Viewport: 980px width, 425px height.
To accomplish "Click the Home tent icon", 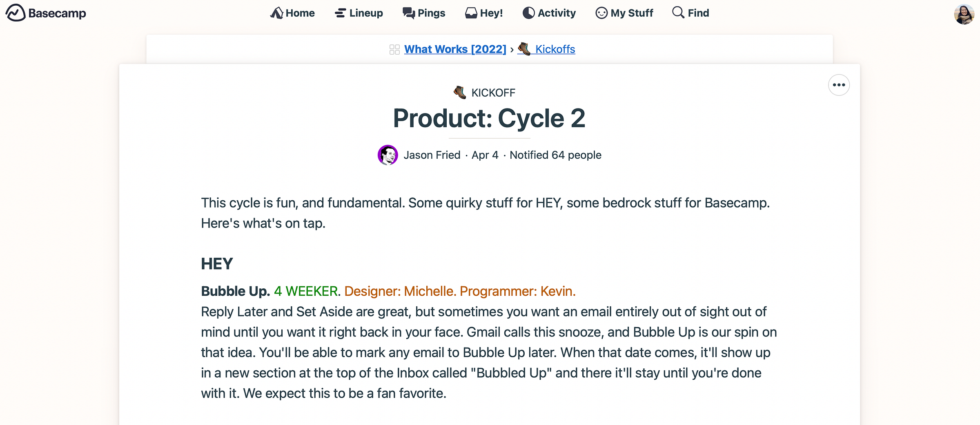I will tap(276, 13).
